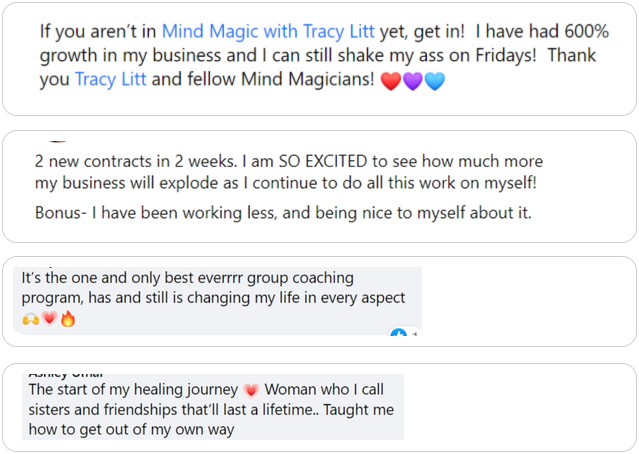Select the healing journey comment bubble

[x=213, y=407]
